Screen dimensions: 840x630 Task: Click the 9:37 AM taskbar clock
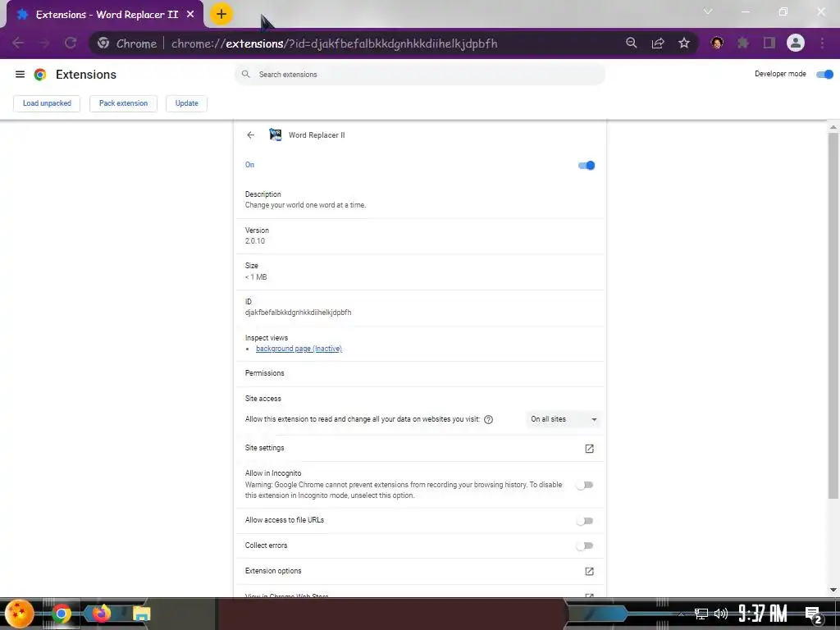763,614
